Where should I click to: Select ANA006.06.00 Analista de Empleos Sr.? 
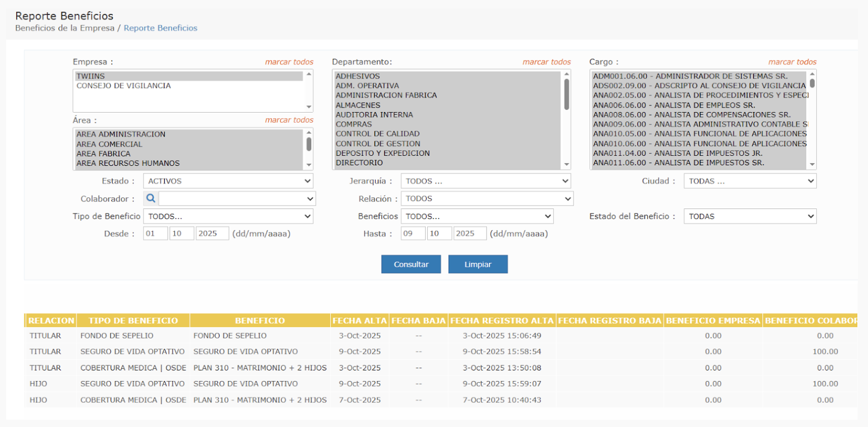click(699, 105)
